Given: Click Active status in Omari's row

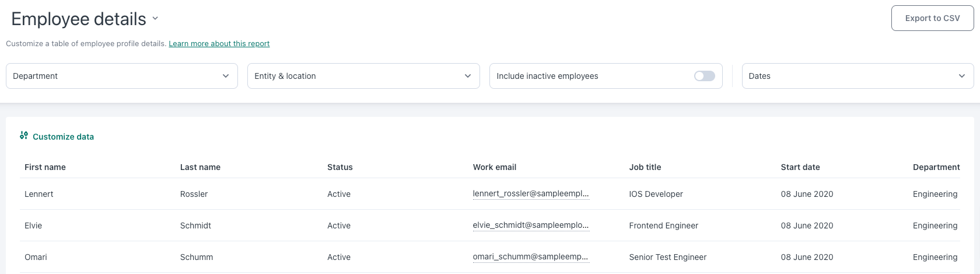Looking at the screenshot, I should [x=339, y=257].
